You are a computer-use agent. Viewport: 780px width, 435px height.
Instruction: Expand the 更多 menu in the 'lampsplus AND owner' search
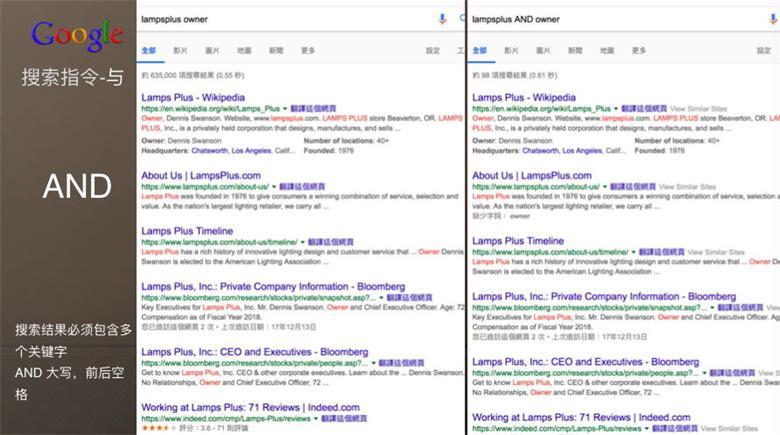[639, 50]
